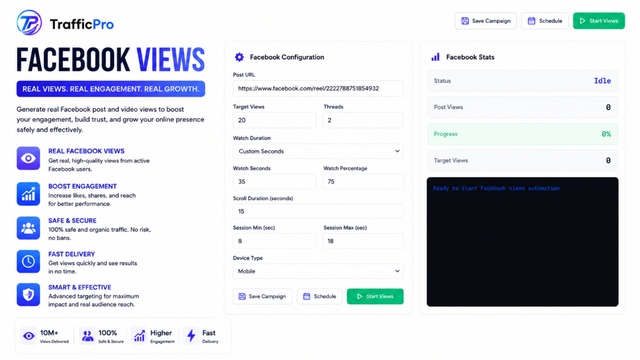Click the 100% Safe & Secure icon
Image resolution: width=640 pixels, height=360 pixels.
point(87,336)
